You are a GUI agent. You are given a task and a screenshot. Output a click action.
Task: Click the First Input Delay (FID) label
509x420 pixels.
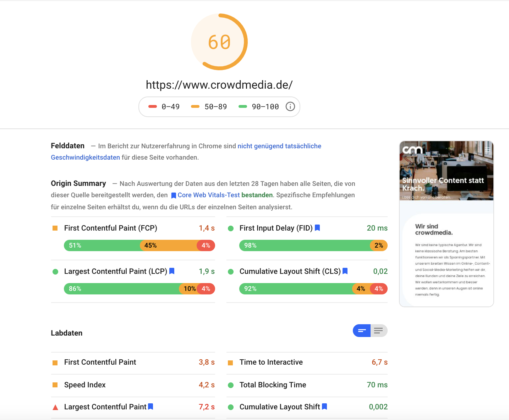[x=276, y=228]
